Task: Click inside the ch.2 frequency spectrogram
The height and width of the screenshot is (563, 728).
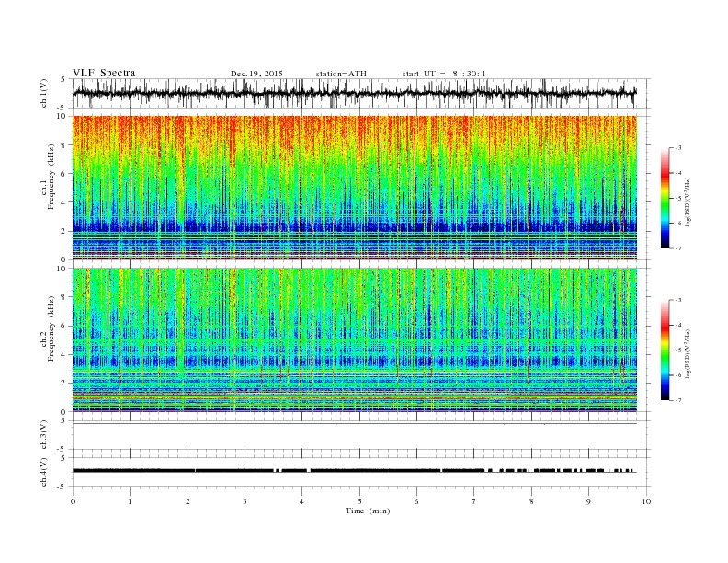Action: (x=355, y=340)
